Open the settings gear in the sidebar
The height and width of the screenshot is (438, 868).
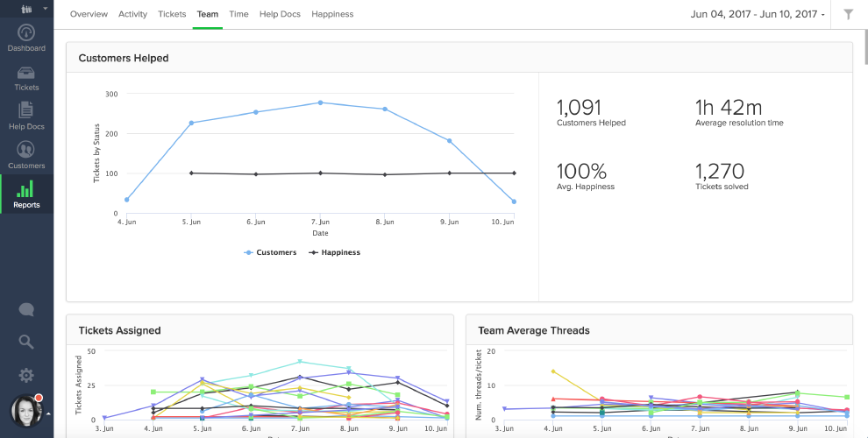click(x=26, y=375)
